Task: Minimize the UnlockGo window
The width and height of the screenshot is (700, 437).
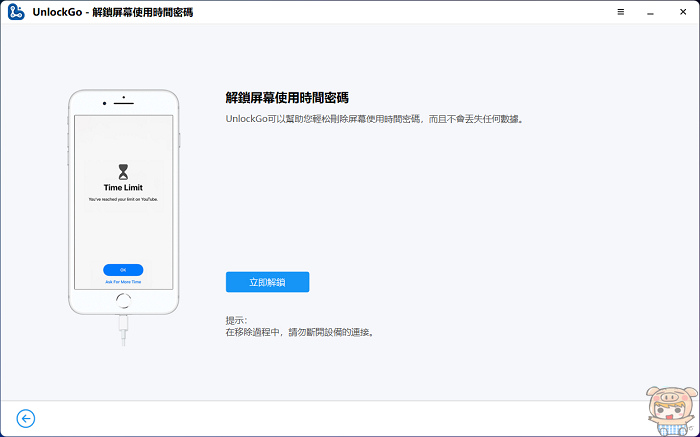Action: (650, 12)
